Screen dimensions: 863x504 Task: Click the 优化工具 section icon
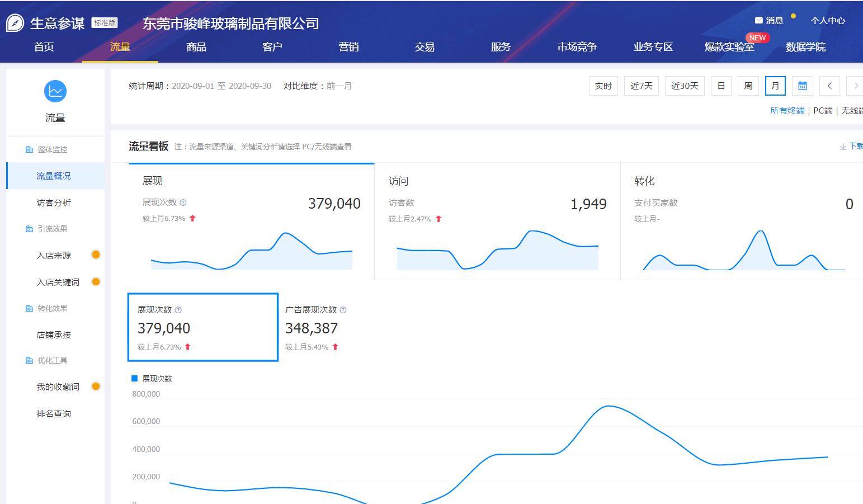pos(29,360)
